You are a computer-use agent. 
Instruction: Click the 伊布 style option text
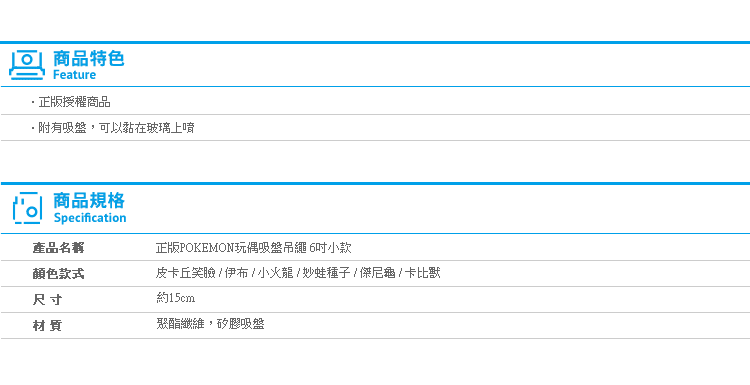point(236,274)
